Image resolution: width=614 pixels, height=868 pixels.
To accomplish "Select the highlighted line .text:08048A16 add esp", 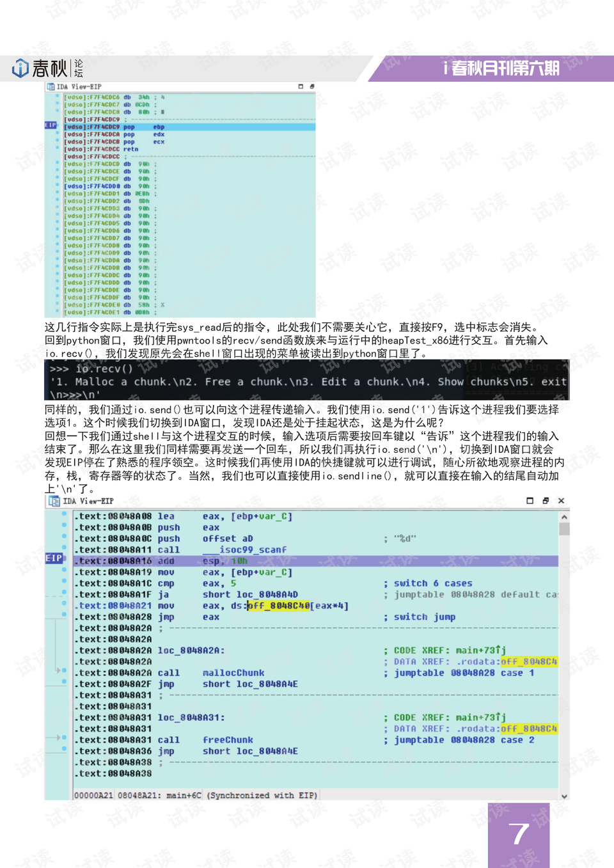I will (316, 561).
